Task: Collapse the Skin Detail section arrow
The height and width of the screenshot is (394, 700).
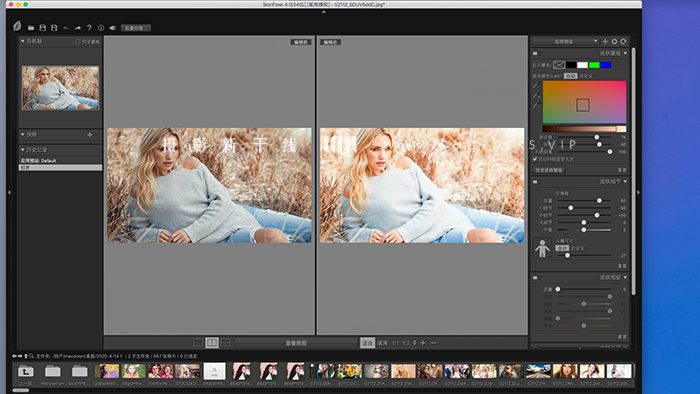Action: pos(625,182)
